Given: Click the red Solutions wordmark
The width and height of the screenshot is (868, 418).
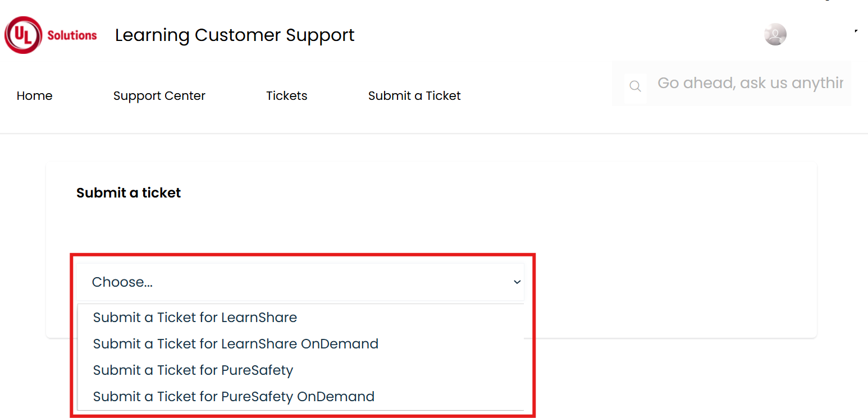Looking at the screenshot, I should [x=72, y=35].
